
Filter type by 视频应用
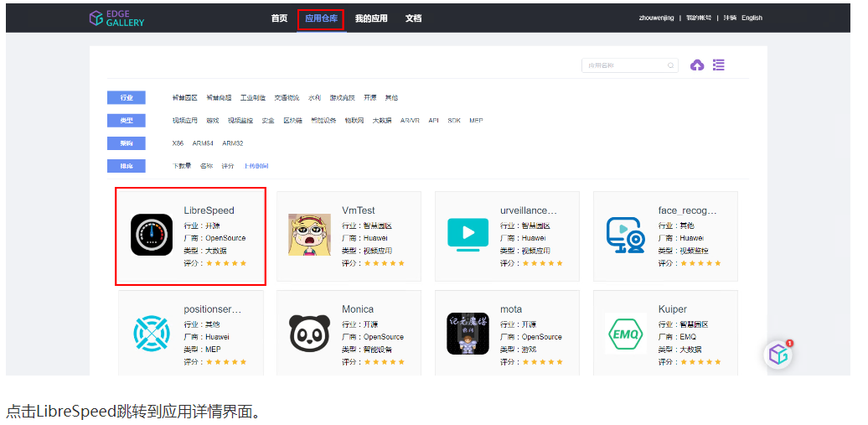(x=185, y=120)
